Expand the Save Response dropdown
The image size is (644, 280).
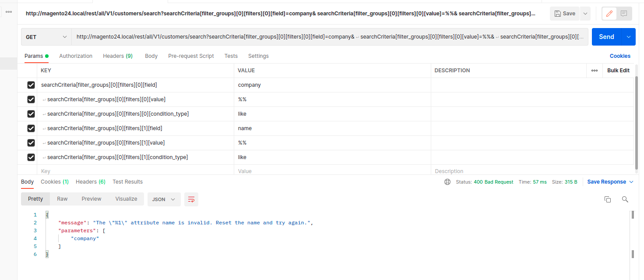(x=610, y=182)
